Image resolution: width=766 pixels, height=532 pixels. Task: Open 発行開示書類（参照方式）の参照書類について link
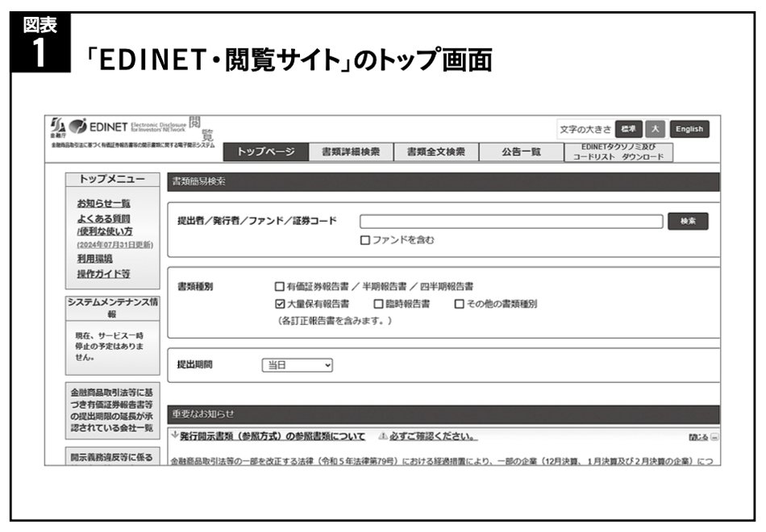(273, 436)
